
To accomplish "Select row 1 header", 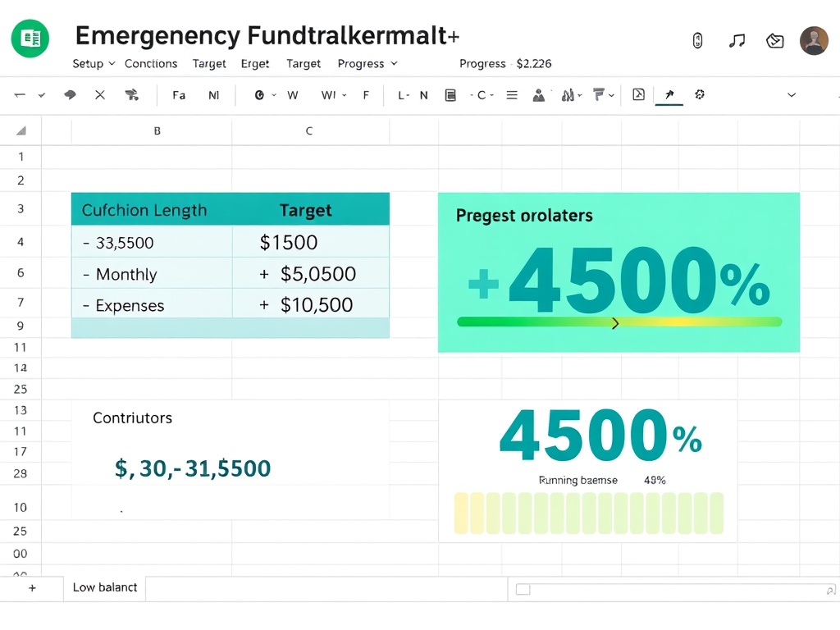I will click(x=21, y=157).
